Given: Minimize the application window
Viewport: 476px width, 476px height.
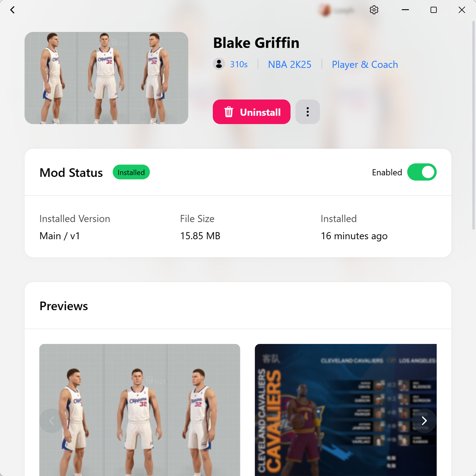Looking at the screenshot, I should pos(405,10).
